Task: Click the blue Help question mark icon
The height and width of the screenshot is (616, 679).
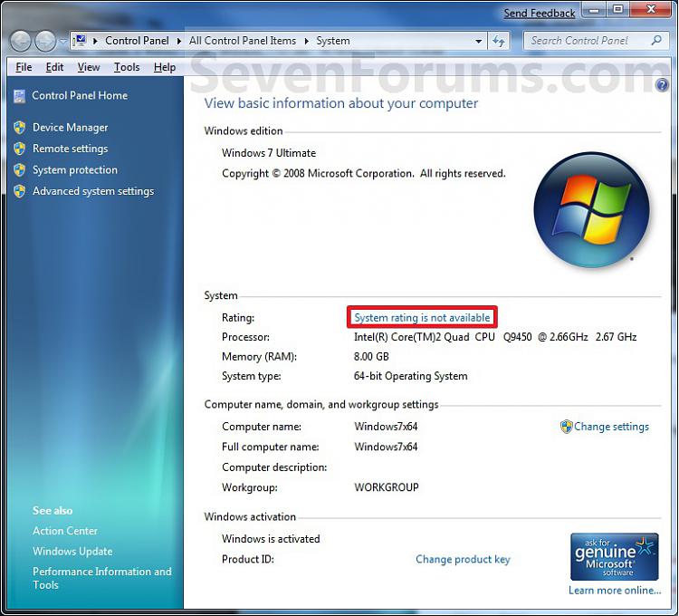Action: pos(662,85)
